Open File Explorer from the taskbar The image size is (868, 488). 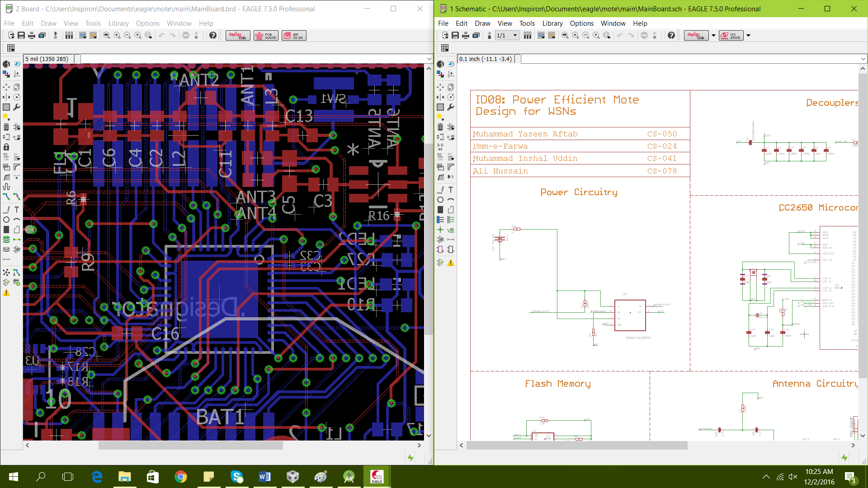click(x=124, y=477)
